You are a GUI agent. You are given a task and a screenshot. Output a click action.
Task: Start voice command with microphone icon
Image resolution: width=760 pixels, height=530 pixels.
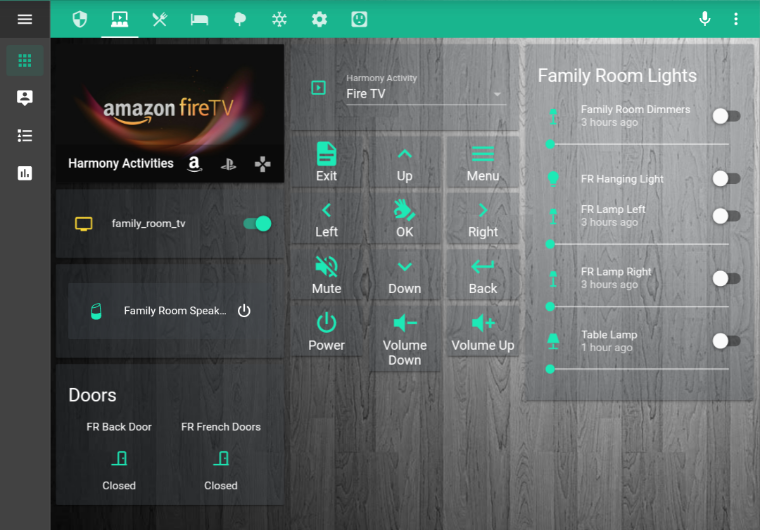tap(705, 19)
